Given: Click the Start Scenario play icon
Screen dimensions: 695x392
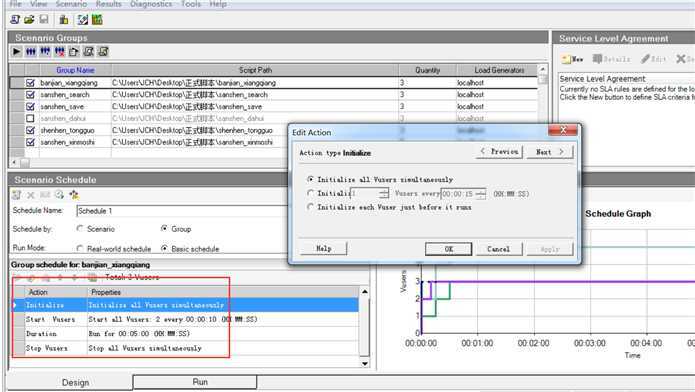Looking at the screenshot, I should (x=16, y=51).
